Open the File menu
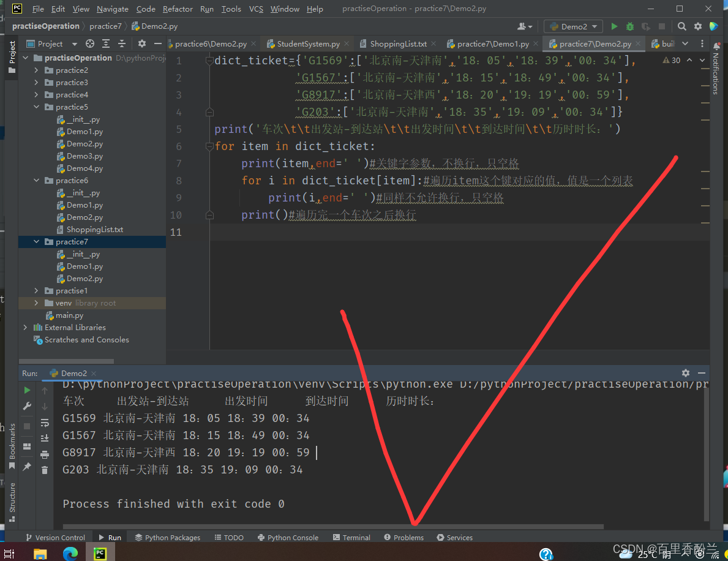The height and width of the screenshot is (561, 728). click(x=38, y=9)
